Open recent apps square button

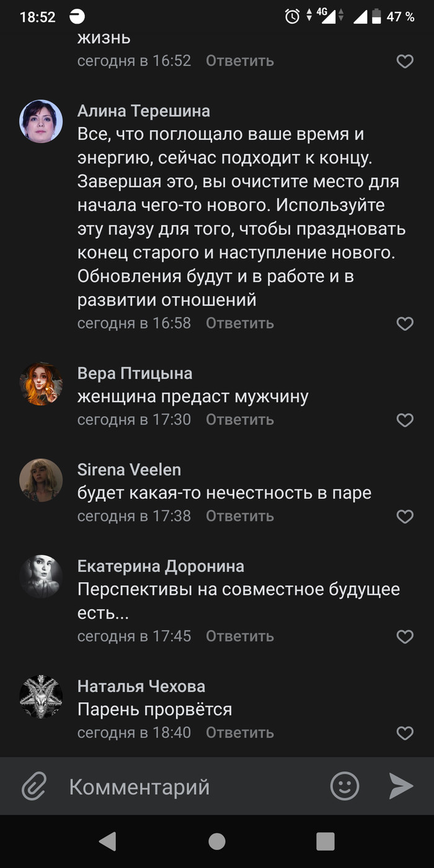coord(325,841)
